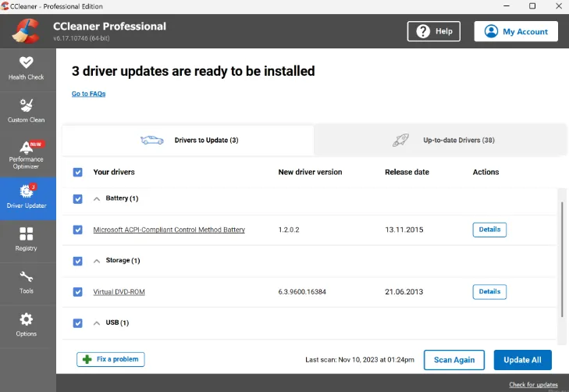This screenshot has width=569, height=392.
Task: Collapse the Storage (1) group chevron
Action: tap(97, 261)
